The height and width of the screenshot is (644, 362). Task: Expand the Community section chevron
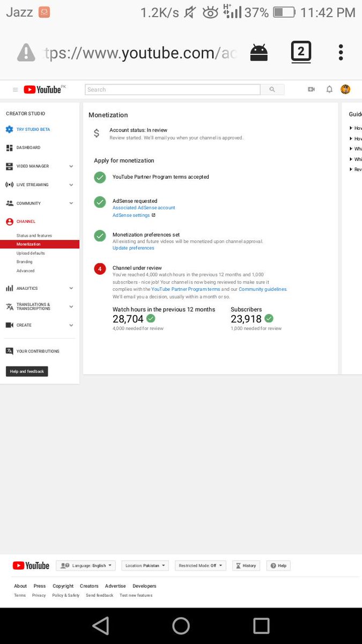click(71, 203)
